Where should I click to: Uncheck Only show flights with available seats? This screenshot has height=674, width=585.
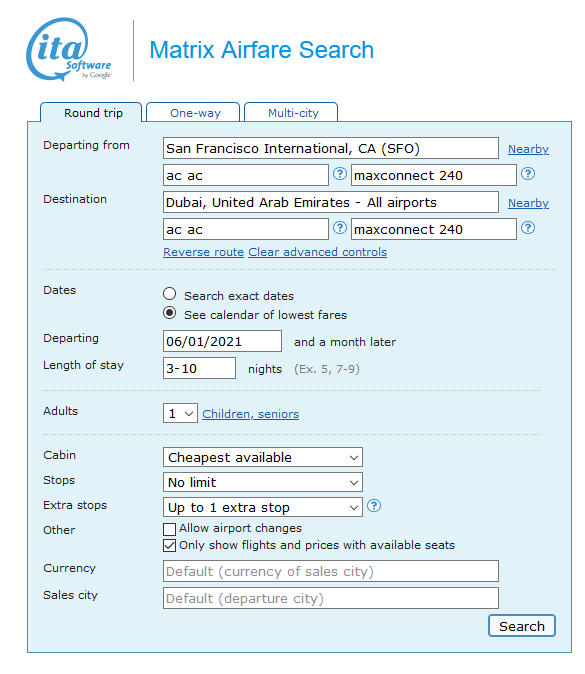click(169, 546)
